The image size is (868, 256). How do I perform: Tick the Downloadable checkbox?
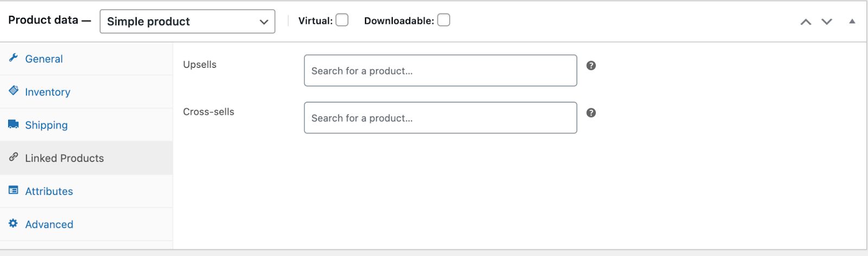(x=444, y=20)
